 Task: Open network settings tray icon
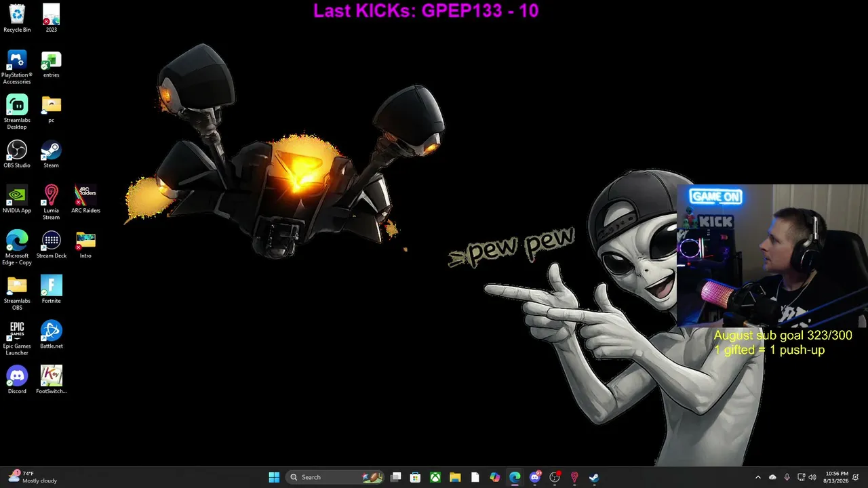point(801,477)
